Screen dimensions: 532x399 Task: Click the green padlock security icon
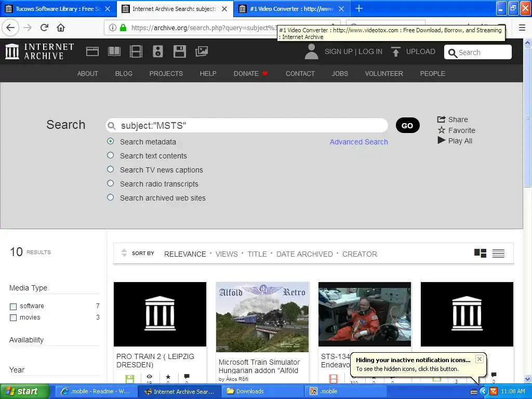(x=123, y=28)
